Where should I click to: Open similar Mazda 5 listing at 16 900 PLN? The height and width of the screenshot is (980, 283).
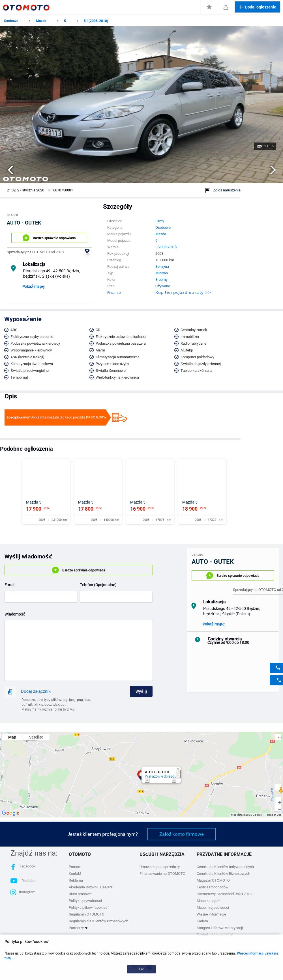coord(150,491)
